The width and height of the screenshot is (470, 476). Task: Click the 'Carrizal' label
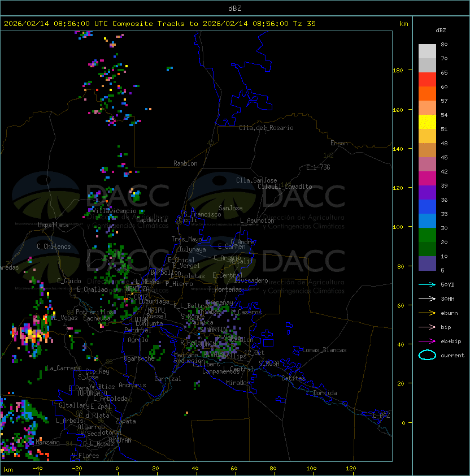[x=168, y=379]
